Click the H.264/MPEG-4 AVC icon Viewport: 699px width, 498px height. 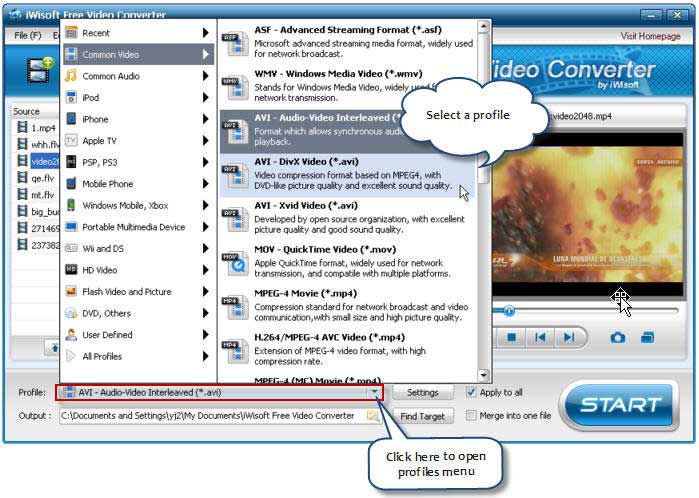[235, 351]
